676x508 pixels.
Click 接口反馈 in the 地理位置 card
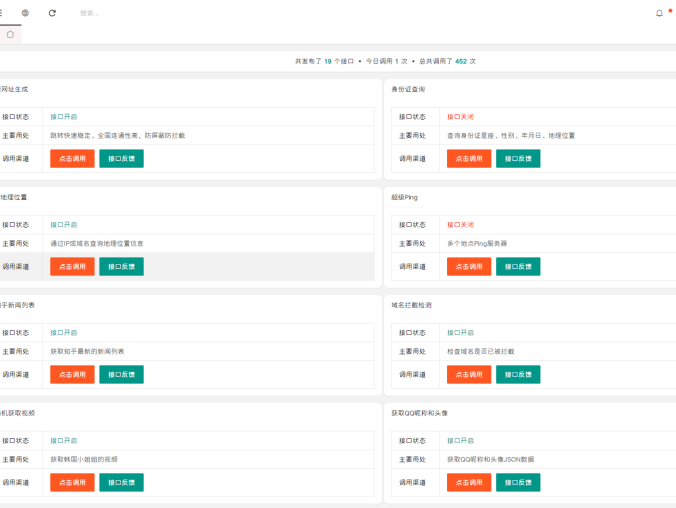121,266
